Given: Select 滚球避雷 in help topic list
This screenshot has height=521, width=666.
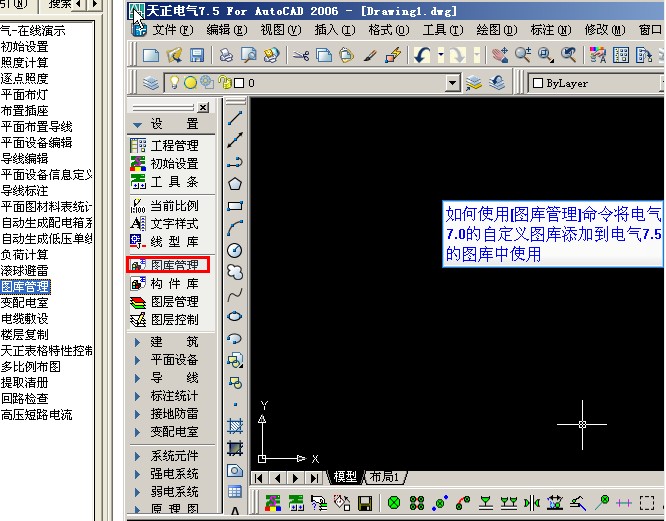Looking at the screenshot, I should [24, 271].
